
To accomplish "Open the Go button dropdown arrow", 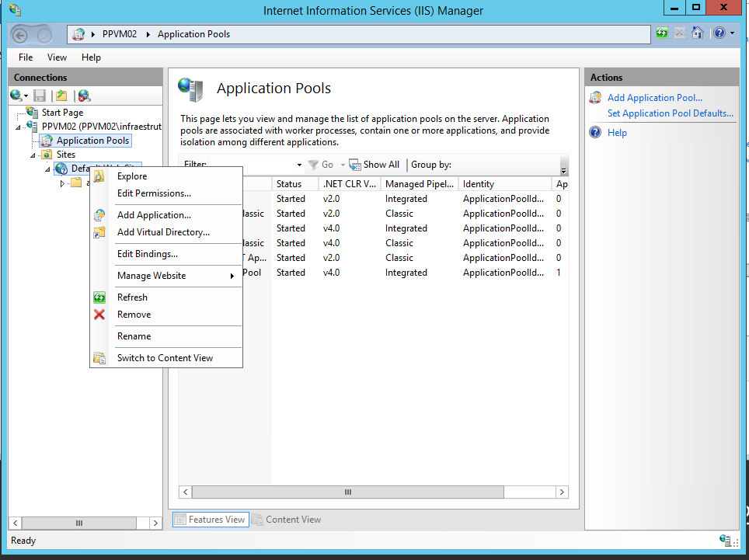I will pos(343,165).
